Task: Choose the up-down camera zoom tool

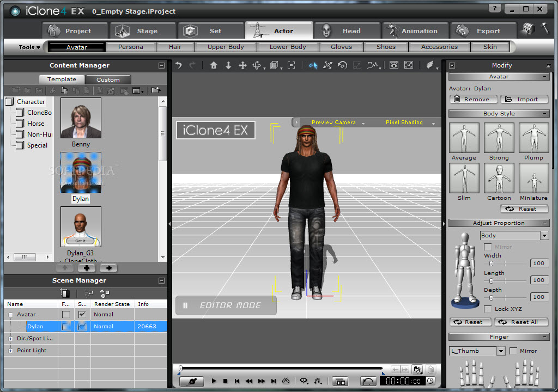Action: pos(228,65)
